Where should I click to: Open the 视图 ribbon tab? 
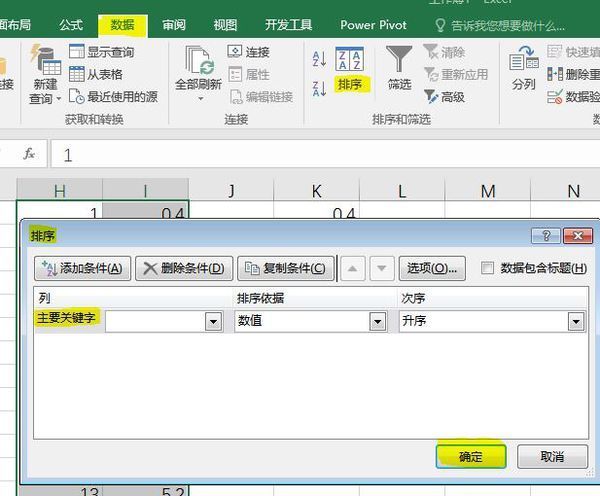click(225, 25)
